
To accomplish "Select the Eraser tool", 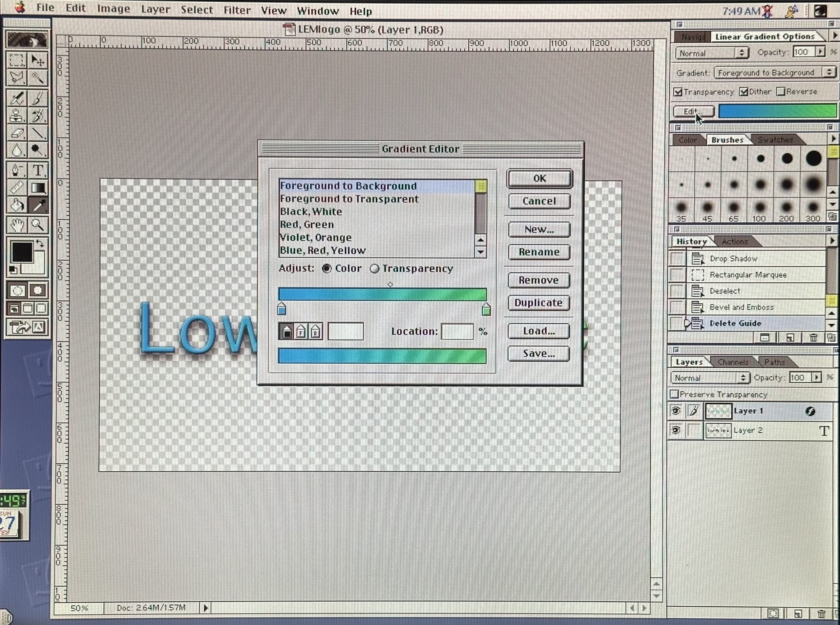I will [x=17, y=134].
